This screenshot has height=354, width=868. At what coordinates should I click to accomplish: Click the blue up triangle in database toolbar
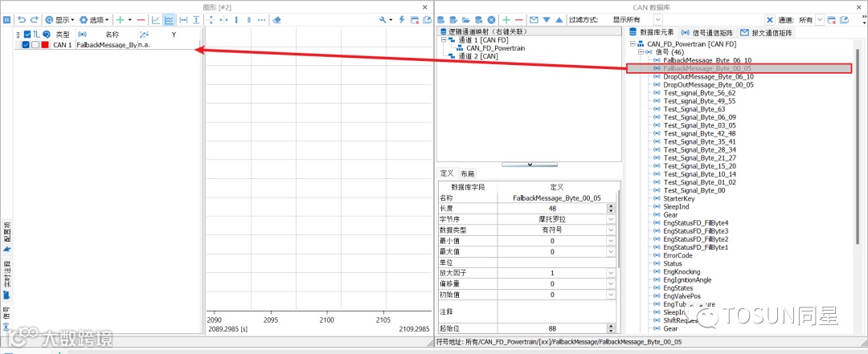559,19
